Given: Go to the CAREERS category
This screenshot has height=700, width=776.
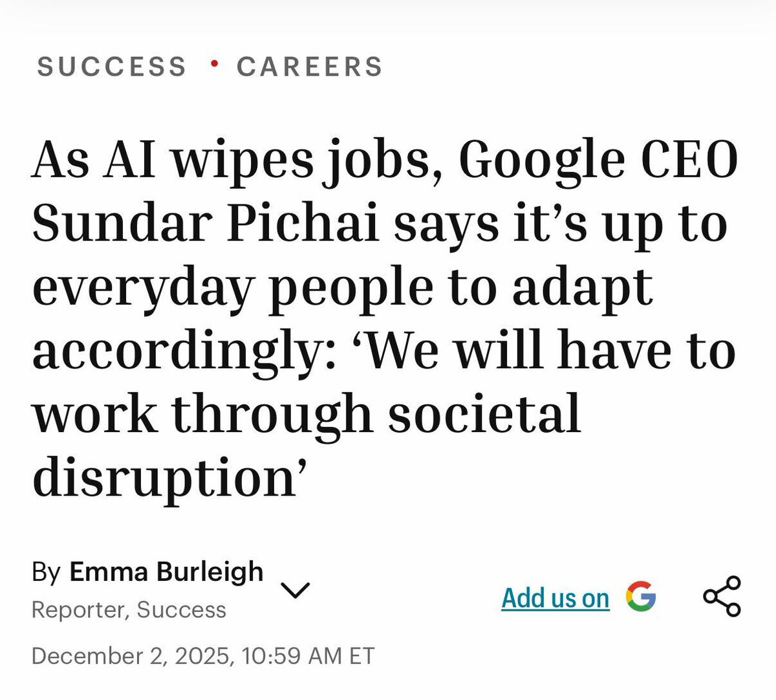Looking at the screenshot, I should (x=310, y=67).
